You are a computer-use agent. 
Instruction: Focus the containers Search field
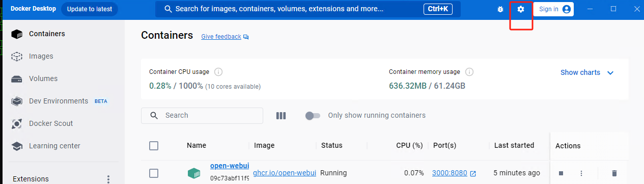pyautogui.click(x=202, y=115)
